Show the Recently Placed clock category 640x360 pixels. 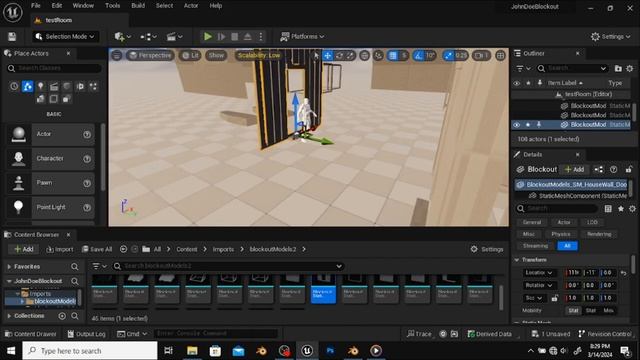(14, 86)
